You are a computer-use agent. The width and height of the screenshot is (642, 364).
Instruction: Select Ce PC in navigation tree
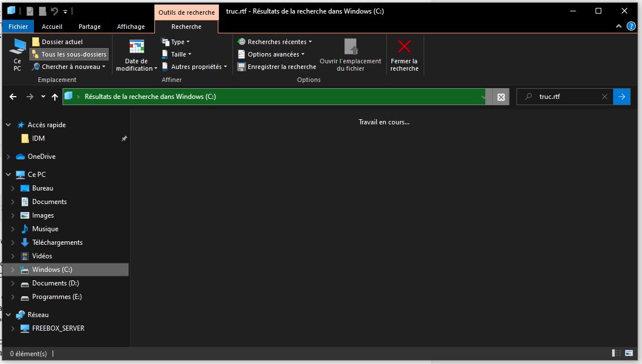36,174
